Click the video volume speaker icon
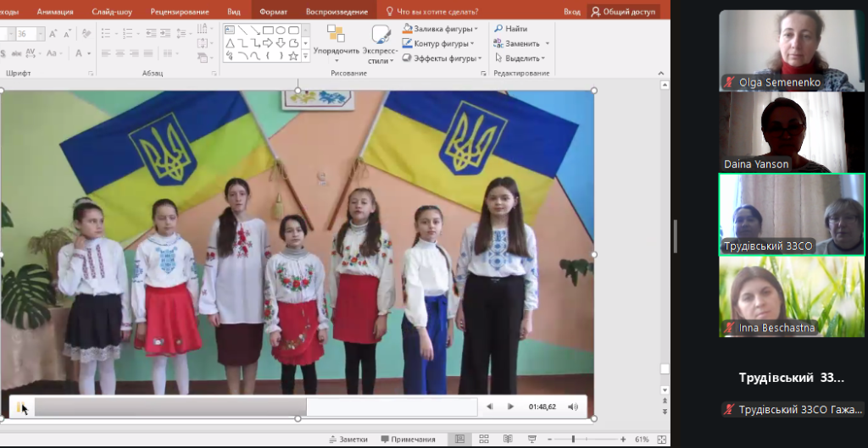868x448 pixels. 573,407
